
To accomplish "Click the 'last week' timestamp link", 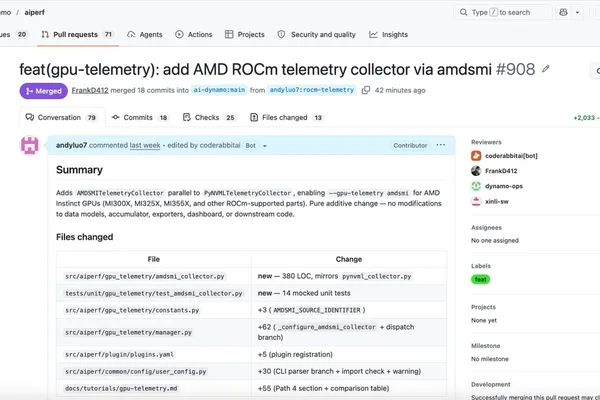I will click(x=145, y=145).
